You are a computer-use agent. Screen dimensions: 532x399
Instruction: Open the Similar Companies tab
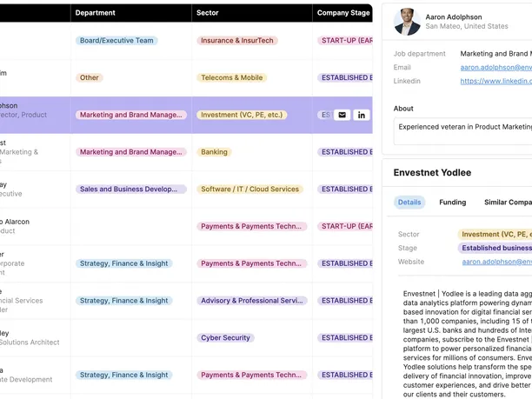click(508, 203)
